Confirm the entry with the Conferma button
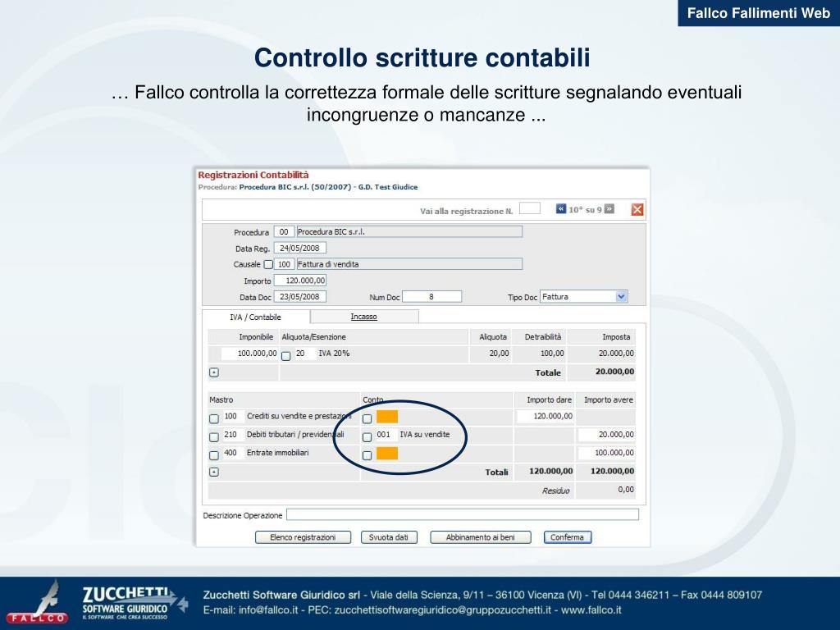 pyautogui.click(x=568, y=537)
